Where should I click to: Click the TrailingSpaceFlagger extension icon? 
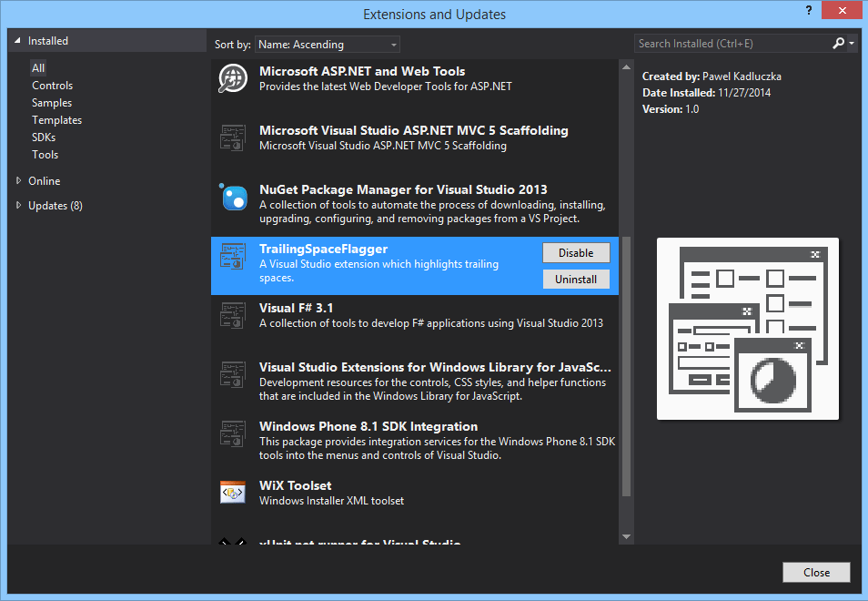234,257
